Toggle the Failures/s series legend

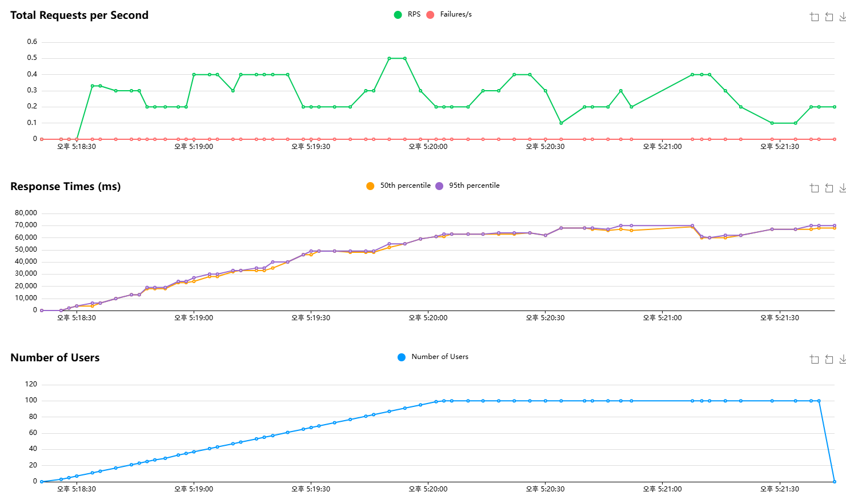tap(449, 14)
